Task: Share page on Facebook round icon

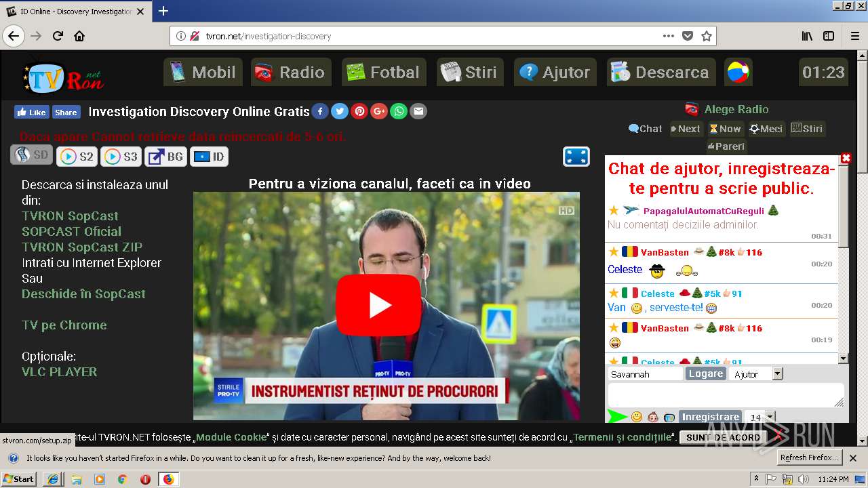Action: point(320,111)
